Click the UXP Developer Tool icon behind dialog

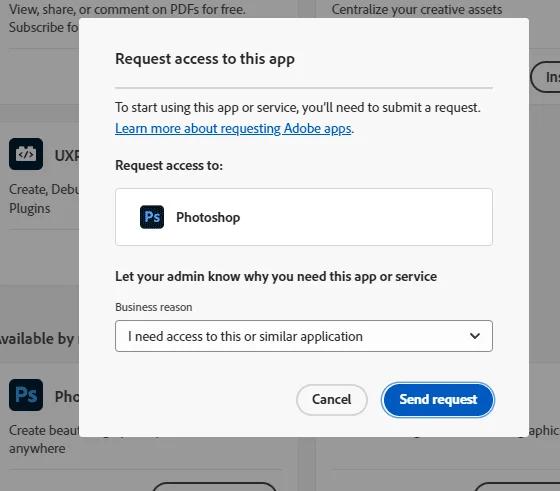click(26, 154)
